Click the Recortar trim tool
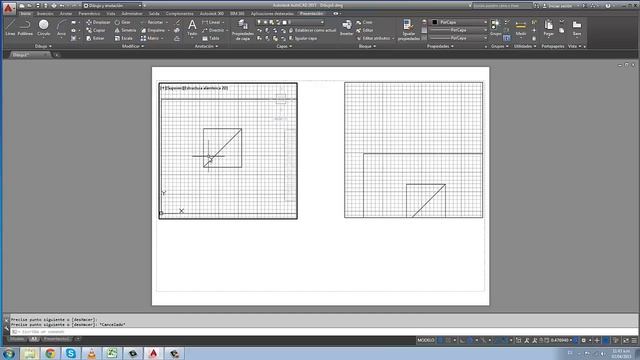 (152, 22)
